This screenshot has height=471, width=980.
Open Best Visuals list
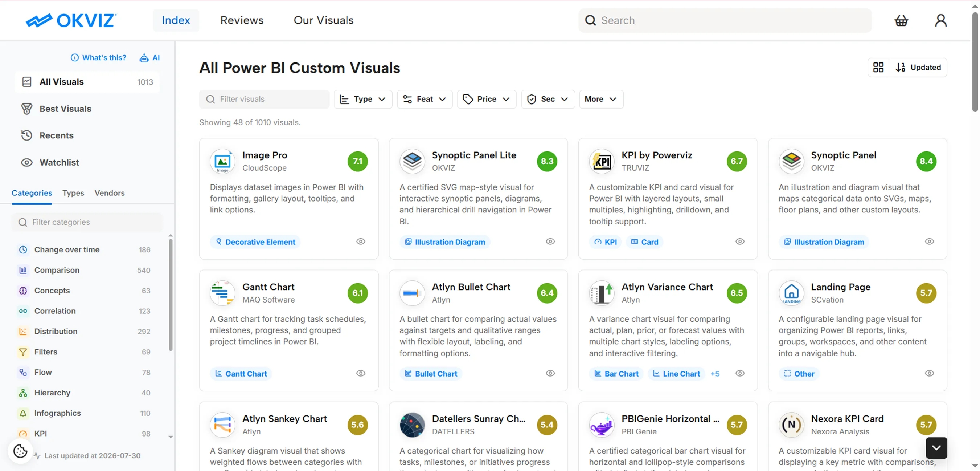coord(87,109)
